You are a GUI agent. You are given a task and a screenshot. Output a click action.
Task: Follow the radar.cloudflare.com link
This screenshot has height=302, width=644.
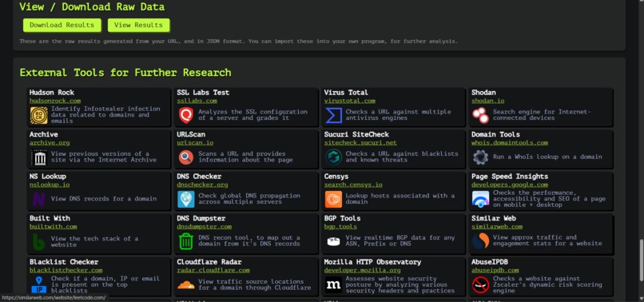pos(213,270)
